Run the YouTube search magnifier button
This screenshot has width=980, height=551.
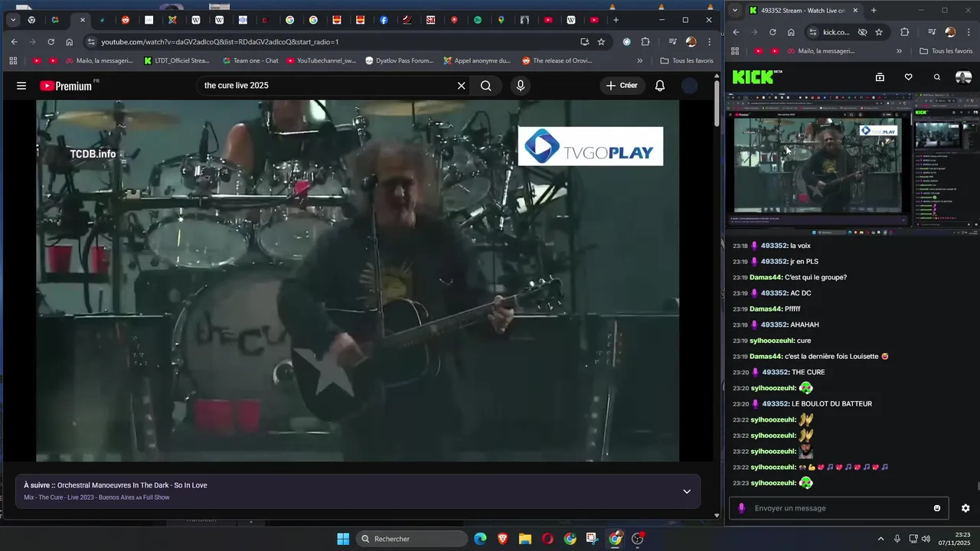click(x=486, y=86)
